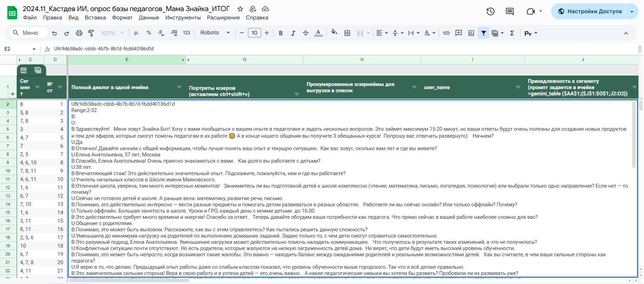Open the Правка menu
Screen dimensions: 644x284
tap(53, 18)
